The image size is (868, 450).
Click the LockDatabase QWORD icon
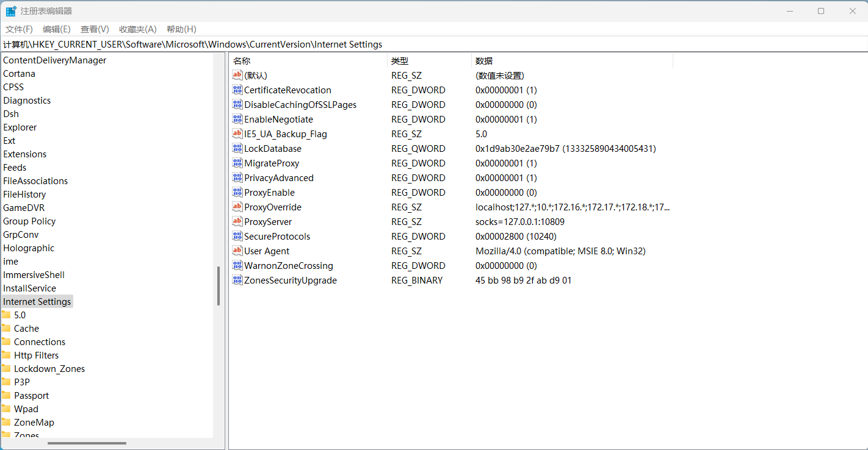click(x=237, y=148)
